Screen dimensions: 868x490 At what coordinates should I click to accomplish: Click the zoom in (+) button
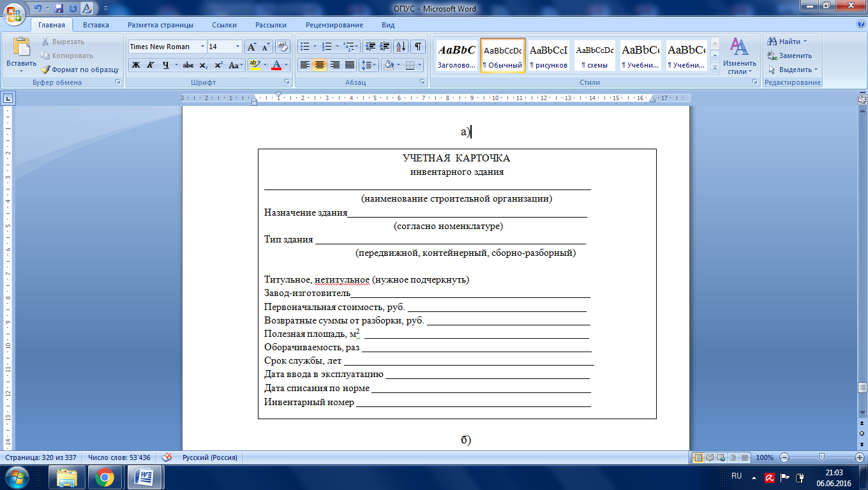click(x=860, y=457)
